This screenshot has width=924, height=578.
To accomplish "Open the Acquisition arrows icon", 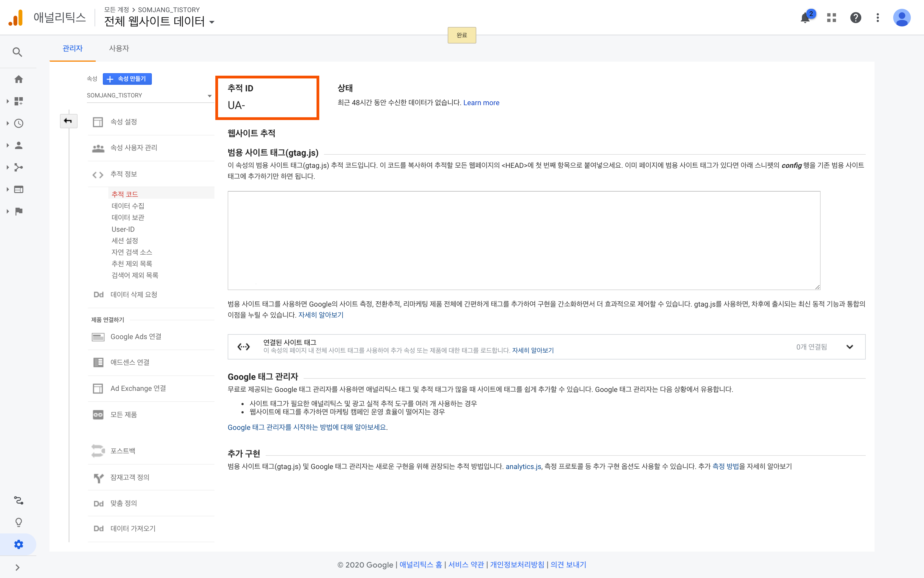I will (18, 167).
